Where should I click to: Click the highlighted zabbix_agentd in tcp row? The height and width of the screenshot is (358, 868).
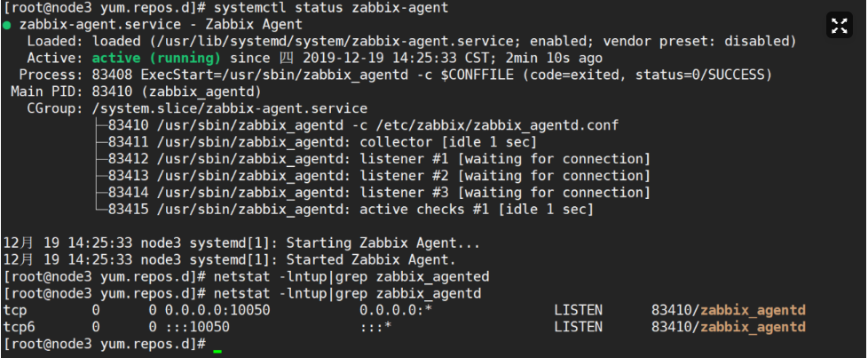753,310
